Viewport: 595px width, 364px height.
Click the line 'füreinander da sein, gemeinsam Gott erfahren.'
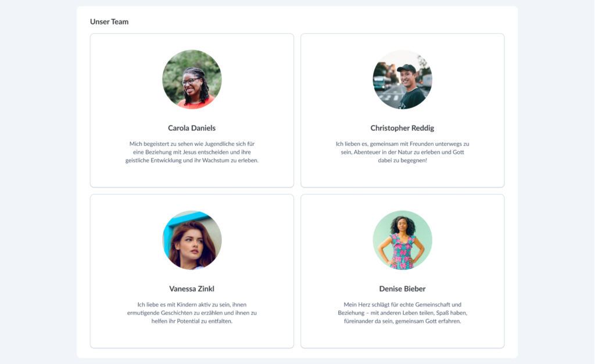tap(403, 321)
